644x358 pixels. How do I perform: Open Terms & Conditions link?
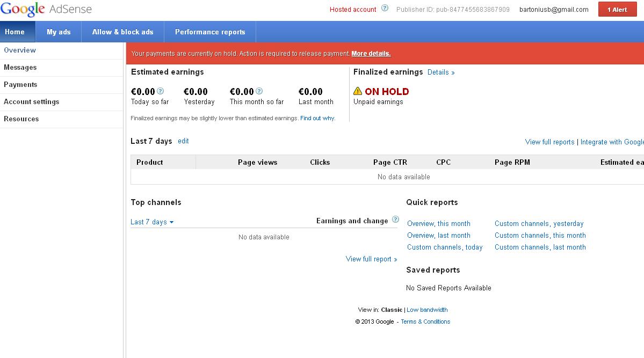[425, 322]
